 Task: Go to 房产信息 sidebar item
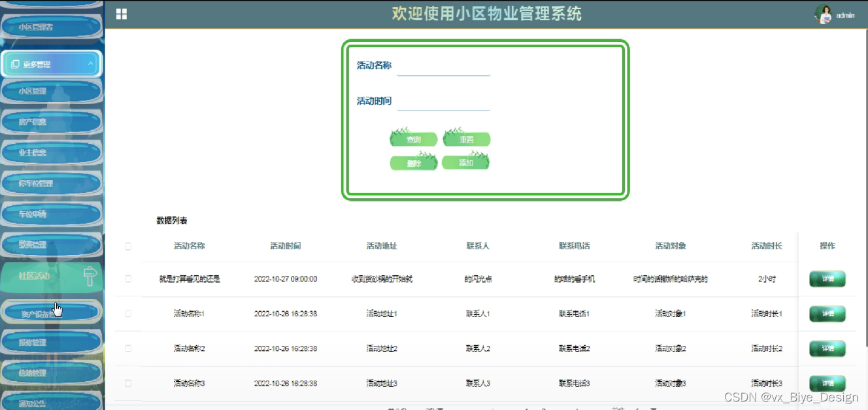[52, 122]
